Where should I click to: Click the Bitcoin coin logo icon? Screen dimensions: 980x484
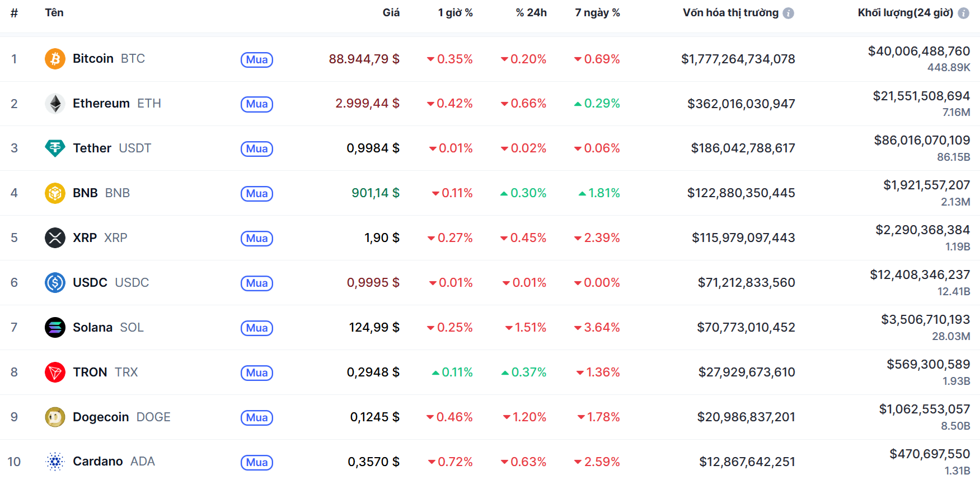[55, 59]
